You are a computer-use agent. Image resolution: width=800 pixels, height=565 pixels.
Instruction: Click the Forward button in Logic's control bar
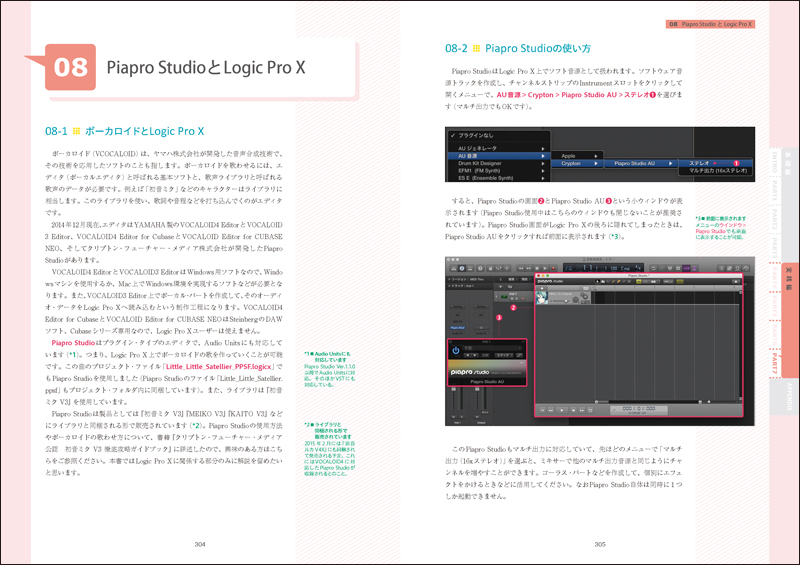pyautogui.click(x=529, y=268)
